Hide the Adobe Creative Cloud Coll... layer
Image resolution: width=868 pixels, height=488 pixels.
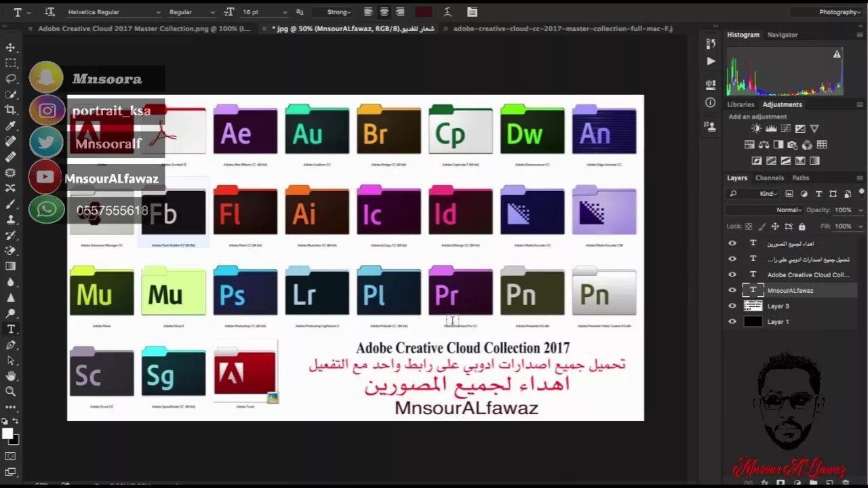(x=732, y=274)
